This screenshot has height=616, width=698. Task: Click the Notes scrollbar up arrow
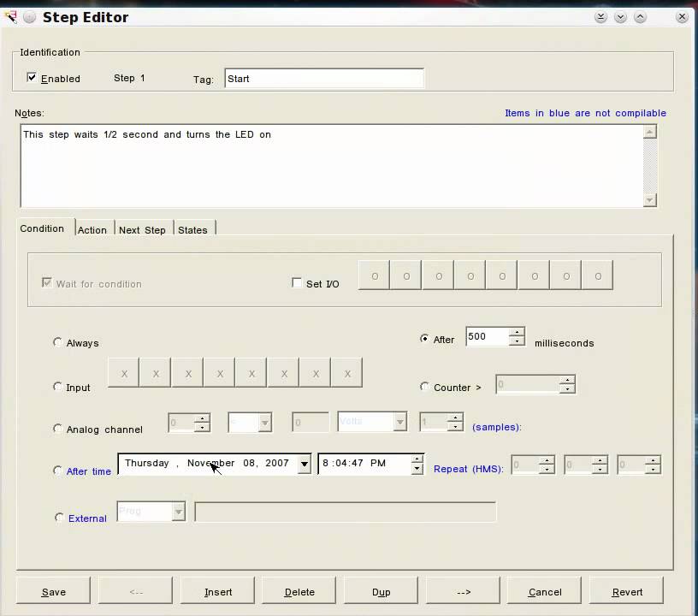tap(650, 132)
